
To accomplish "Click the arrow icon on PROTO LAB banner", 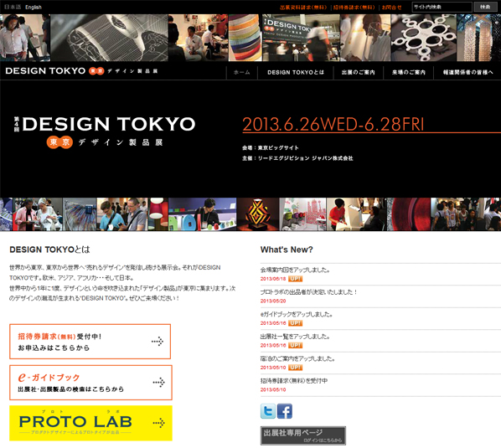I will 158,423.
